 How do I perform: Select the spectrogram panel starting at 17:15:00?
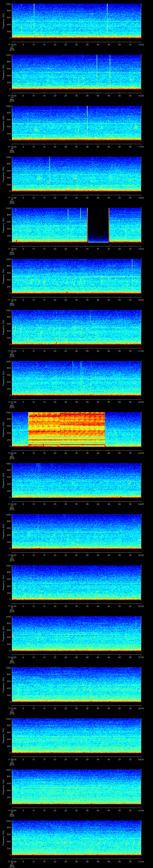(x=77, y=72)
